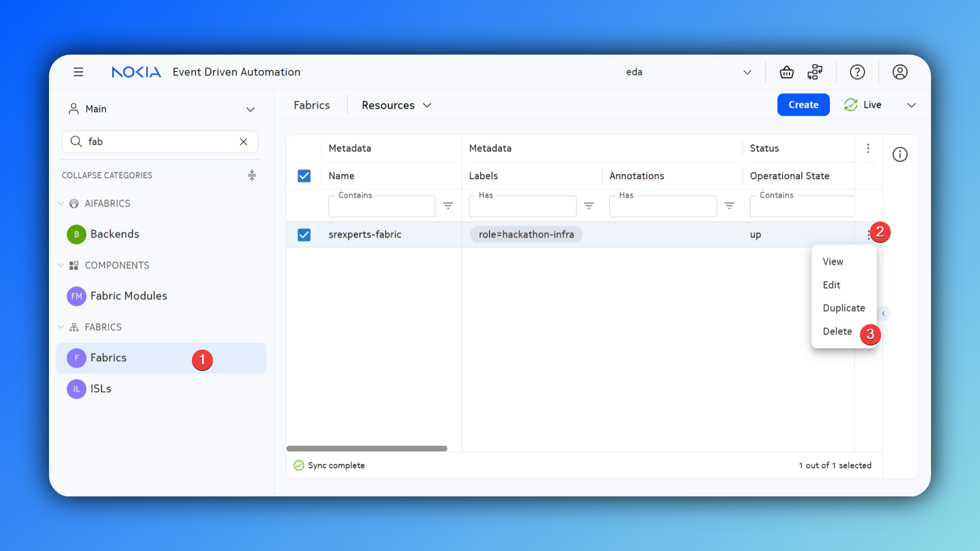Click the Name column filter icon
The image size is (980, 551).
pos(448,206)
